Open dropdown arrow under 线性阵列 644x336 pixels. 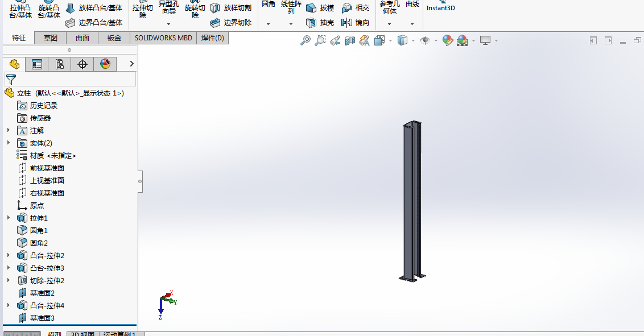coord(291,24)
